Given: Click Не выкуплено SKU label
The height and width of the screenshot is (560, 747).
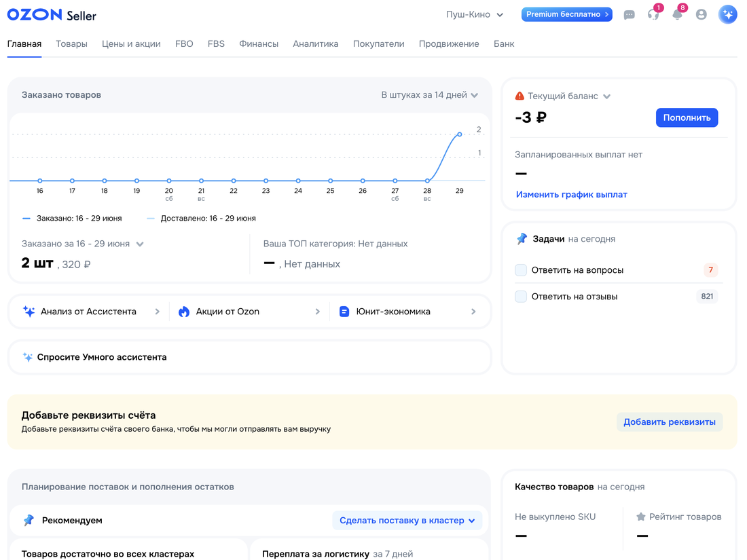Looking at the screenshot, I should click(555, 517).
